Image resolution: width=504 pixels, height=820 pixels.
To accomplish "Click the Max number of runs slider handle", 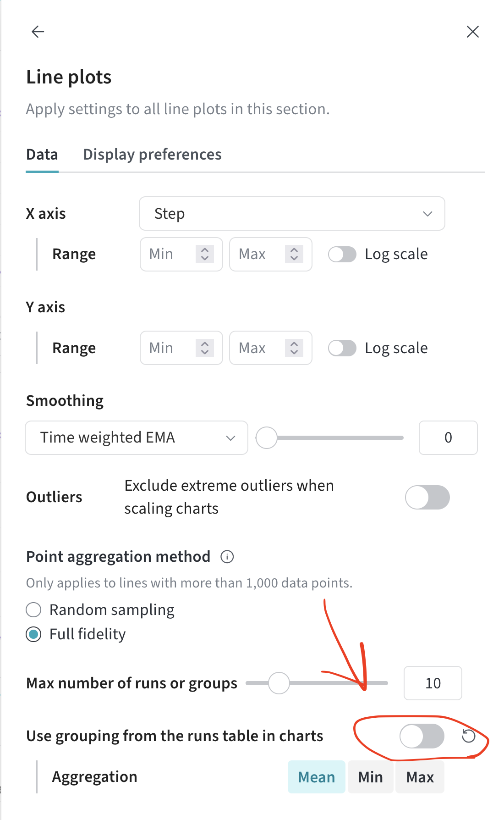I will coord(279,683).
